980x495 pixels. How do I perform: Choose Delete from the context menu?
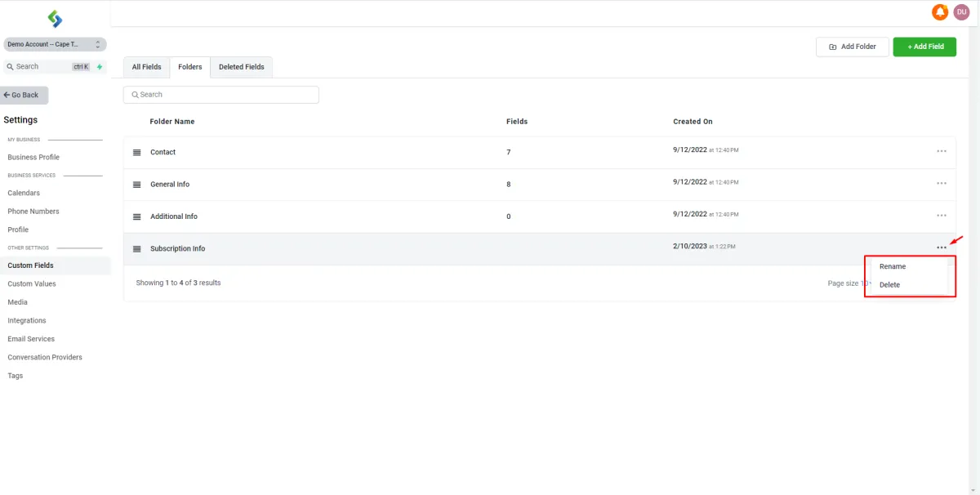889,285
